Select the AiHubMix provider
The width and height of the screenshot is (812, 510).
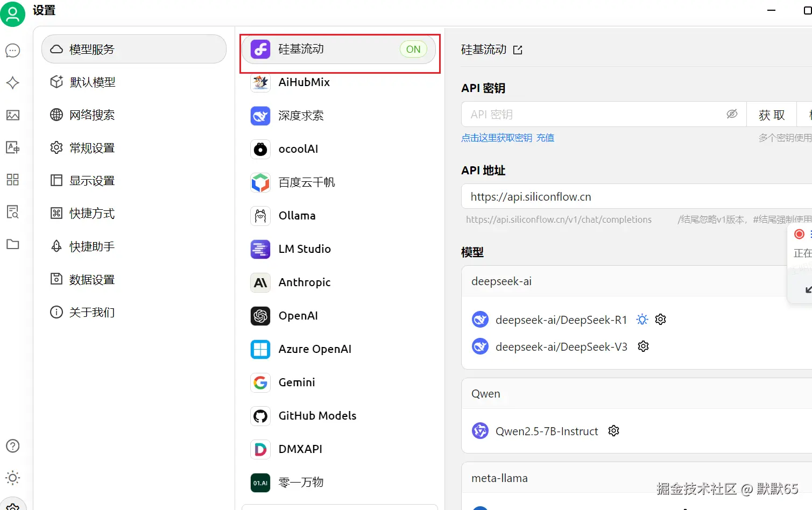(x=339, y=82)
